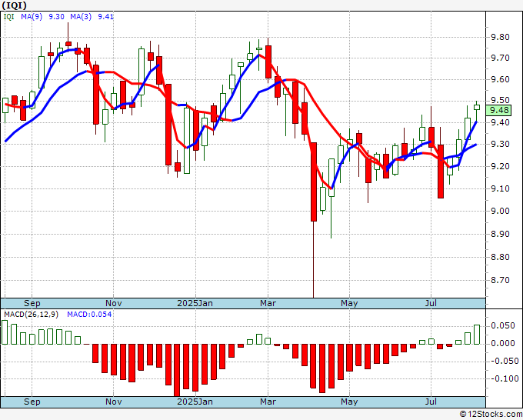Click May on the price chart date axis
Viewport: 523px width, 420px height.
coord(349,303)
